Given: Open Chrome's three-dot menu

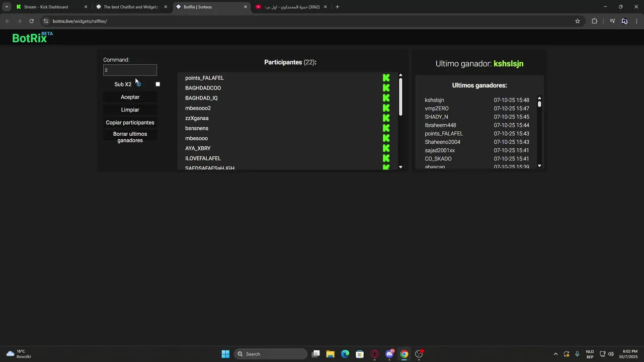Looking at the screenshot, I should (637, 21).
